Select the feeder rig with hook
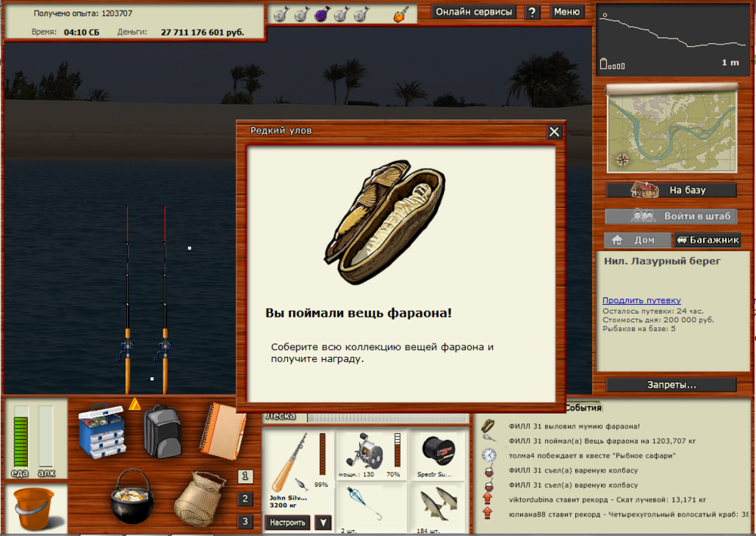Image resolution: width=756 pixels, height=536 pixels. (x=371, y=509)
